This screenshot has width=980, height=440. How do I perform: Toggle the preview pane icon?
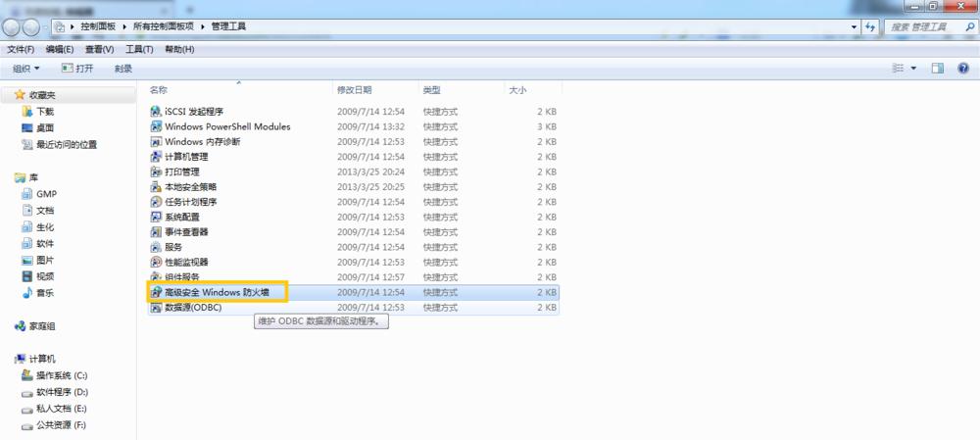[937, 69]
